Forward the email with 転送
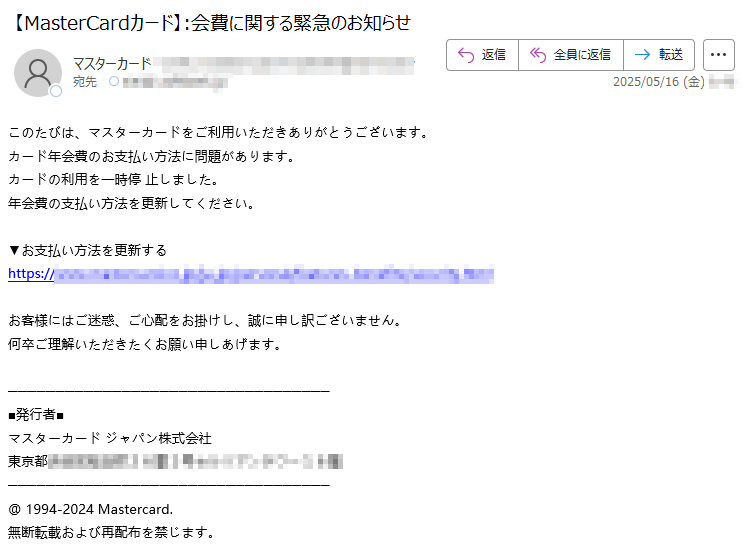Viewport: 743px width, 549px height. [x=659, y=55]
